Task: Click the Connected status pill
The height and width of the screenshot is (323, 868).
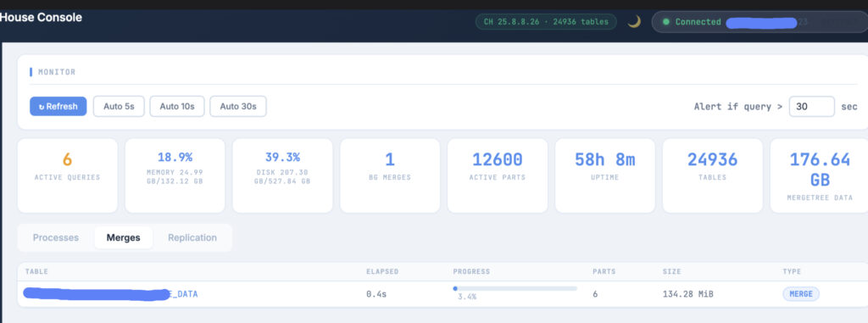Action: point(759,22)
